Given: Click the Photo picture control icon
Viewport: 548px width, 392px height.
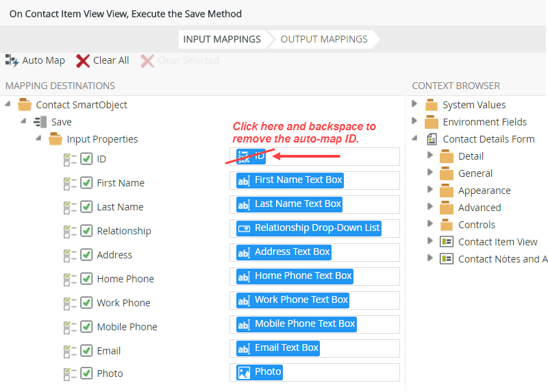Looking at the screenshot, I should coord(244,372).
